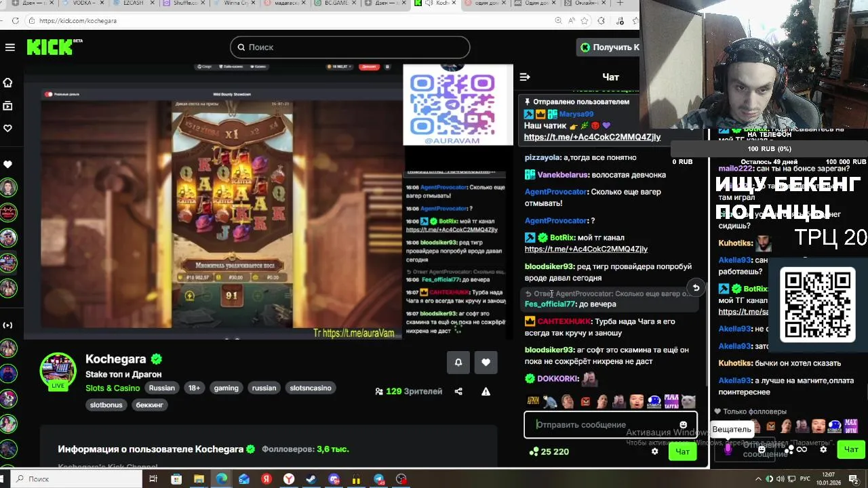The width and height of the screenshot is (868, 488).
Task: Open Browse icon in left sidebar
Action: pos(8,106)
